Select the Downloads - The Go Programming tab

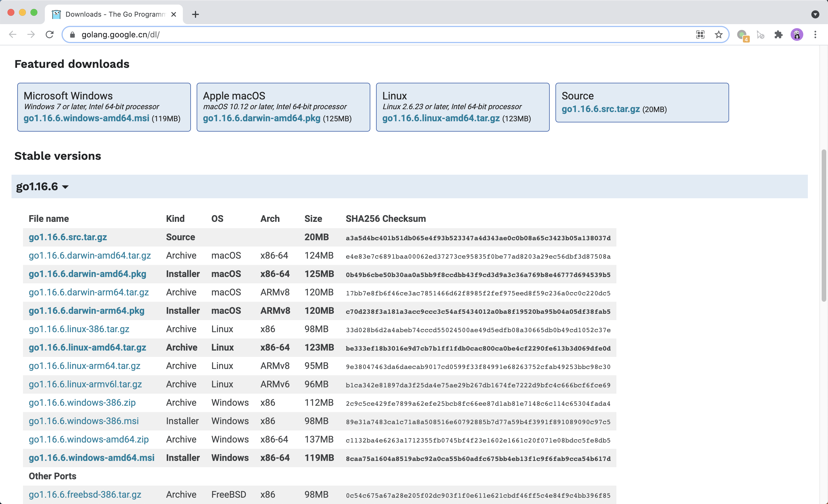114,14
